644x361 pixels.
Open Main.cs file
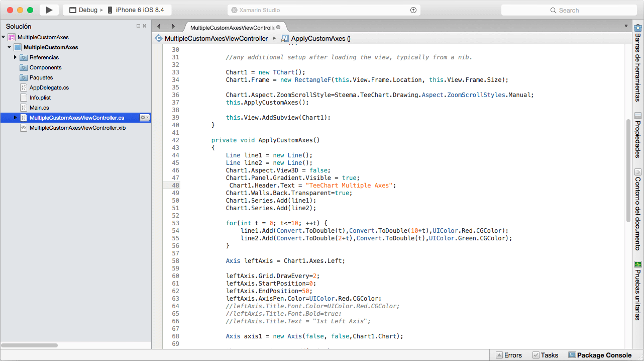click(39, 108)
